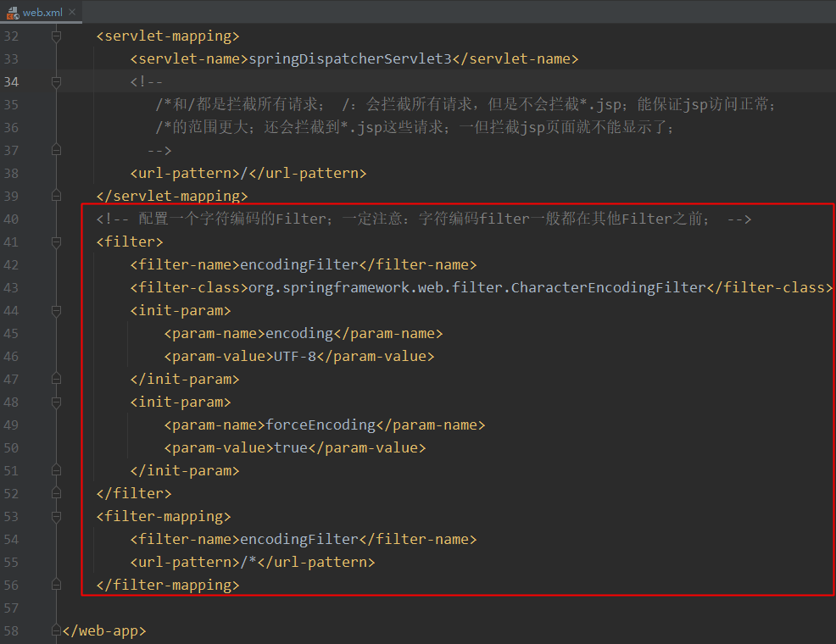
Task: Collapse second init-param on line 48
Action: [x=56, y=402]
